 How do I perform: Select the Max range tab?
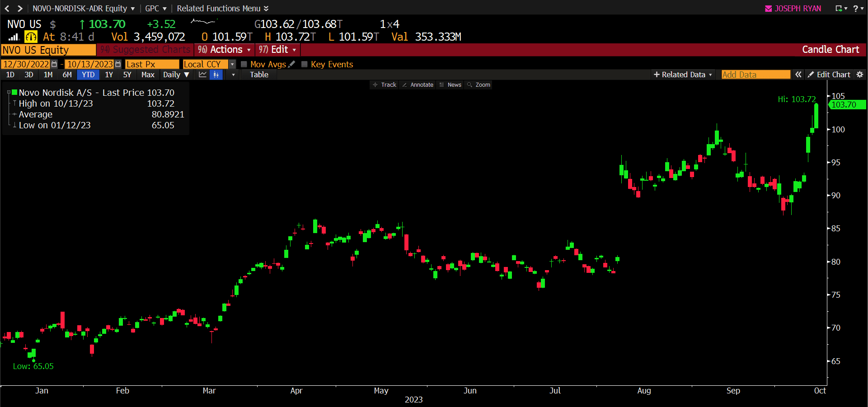pyautogui.click(x=148, y=75)
